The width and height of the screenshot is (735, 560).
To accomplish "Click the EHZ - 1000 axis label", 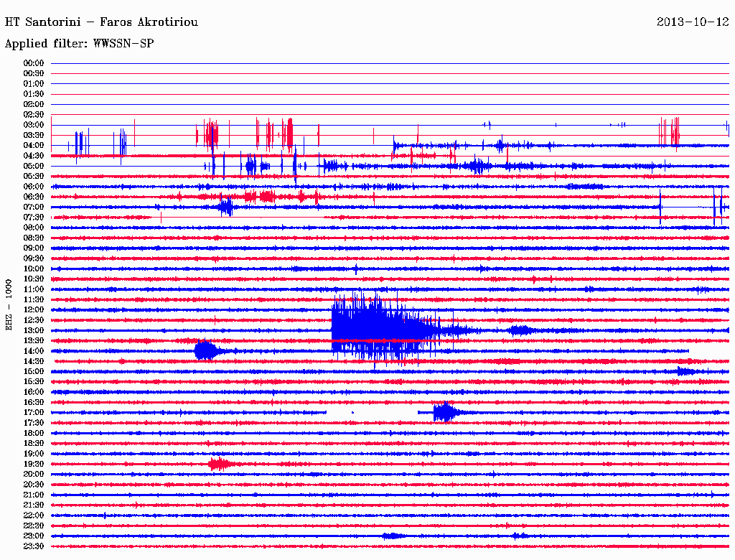I will [x=9, y=304].
